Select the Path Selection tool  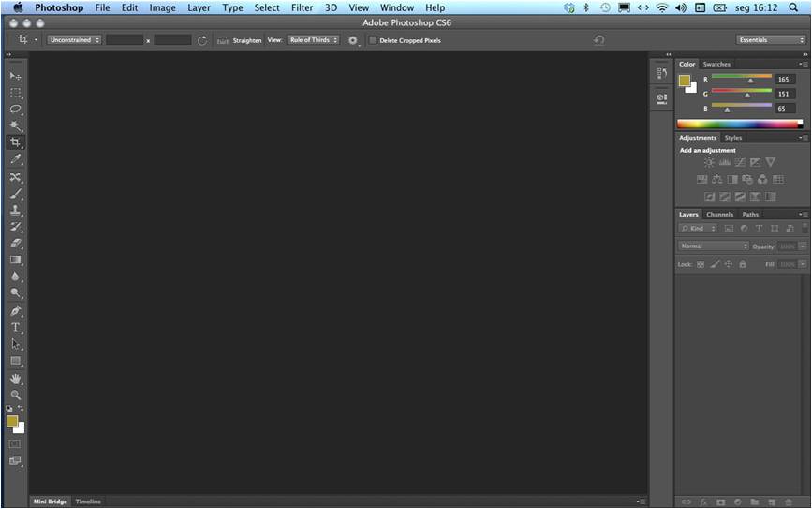point(16,344)
